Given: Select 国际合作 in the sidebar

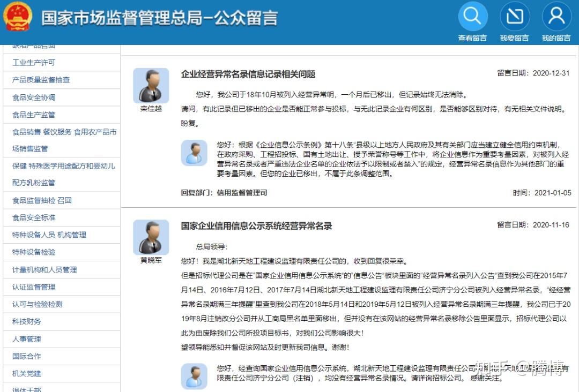Looking at the screenshot, I should point(27,356).
